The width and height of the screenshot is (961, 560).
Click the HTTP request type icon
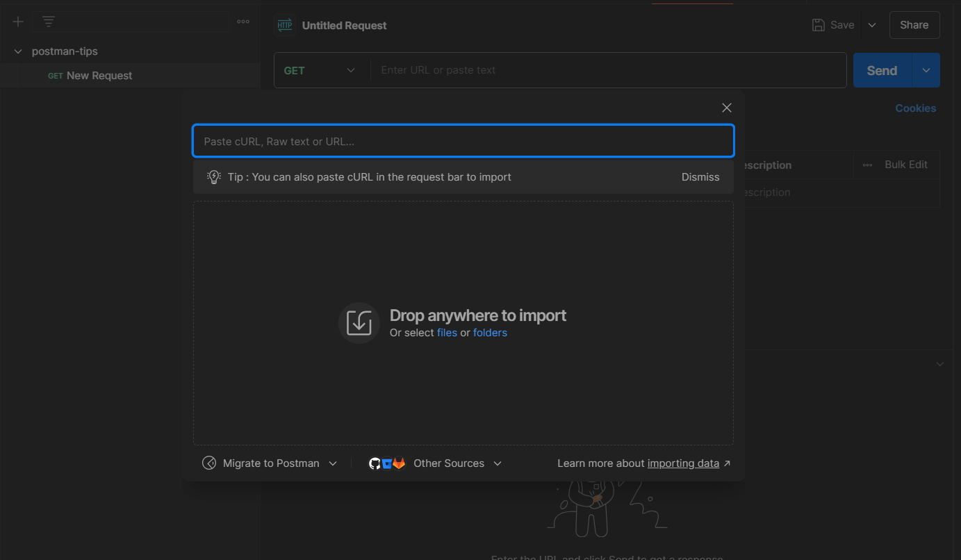coord(285,25)
